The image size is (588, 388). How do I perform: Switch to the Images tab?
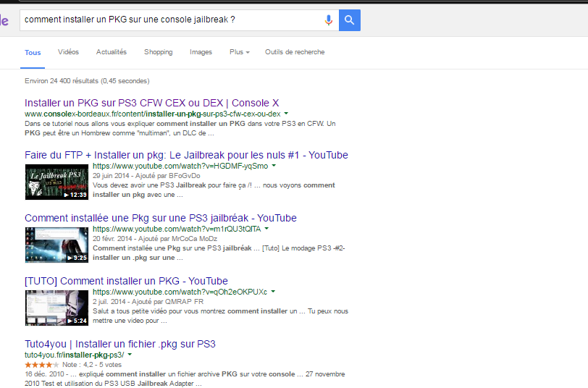pyautogui.click(x=201, y=52)
